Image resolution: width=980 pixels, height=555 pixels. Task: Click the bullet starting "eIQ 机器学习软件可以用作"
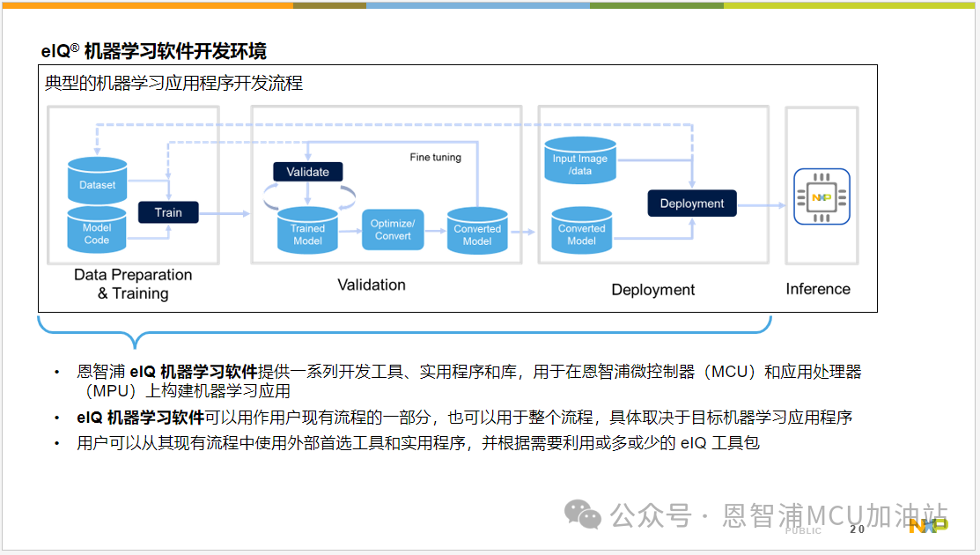[x=464, y=417]
